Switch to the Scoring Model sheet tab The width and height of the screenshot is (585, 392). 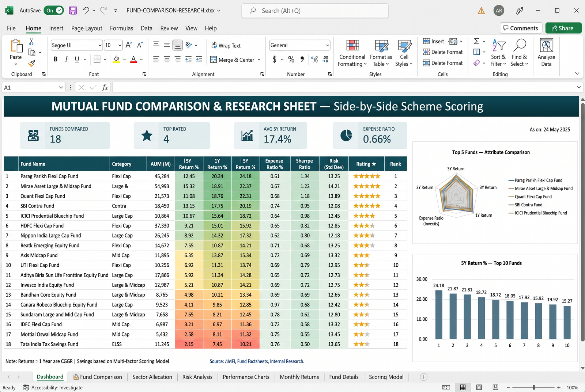tap(386, 377)
